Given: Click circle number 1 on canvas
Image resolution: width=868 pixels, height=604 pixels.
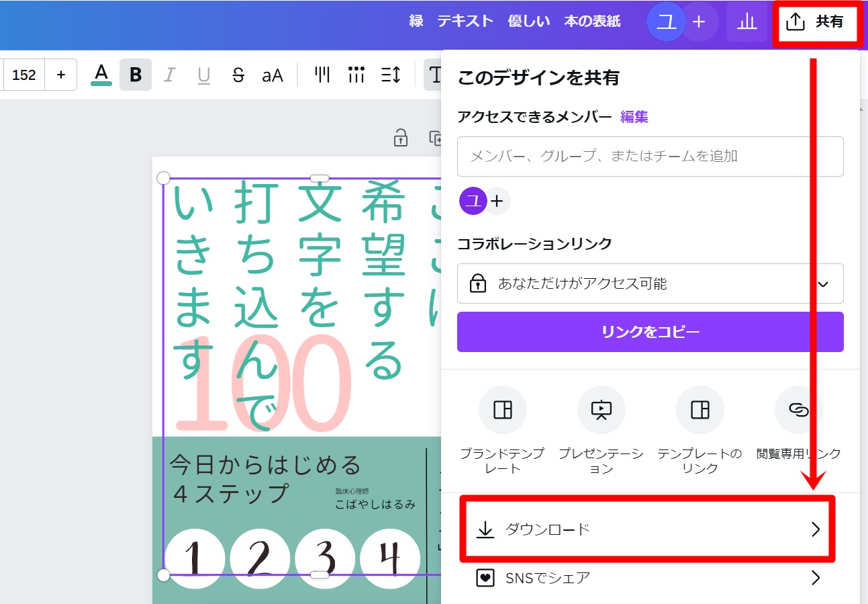Looking at the screenshot, I should point(195,559).
